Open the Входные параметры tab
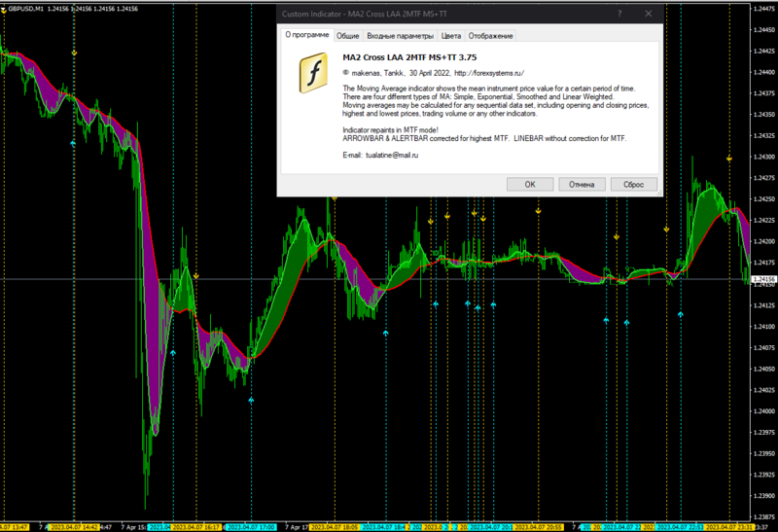Screen dimensions: 778x532 tap(400, 36)
